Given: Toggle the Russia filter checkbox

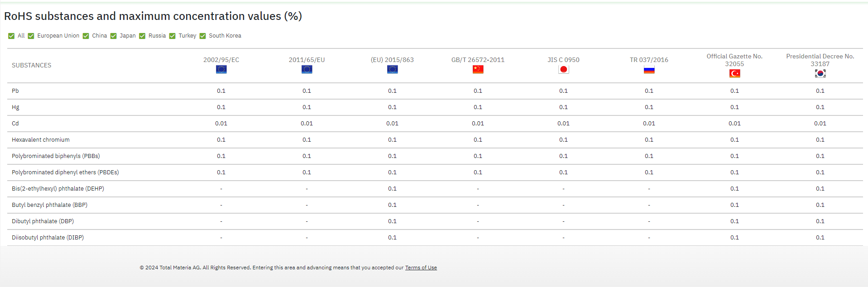Looking at the screenshot, I should (x=142, y=36).
